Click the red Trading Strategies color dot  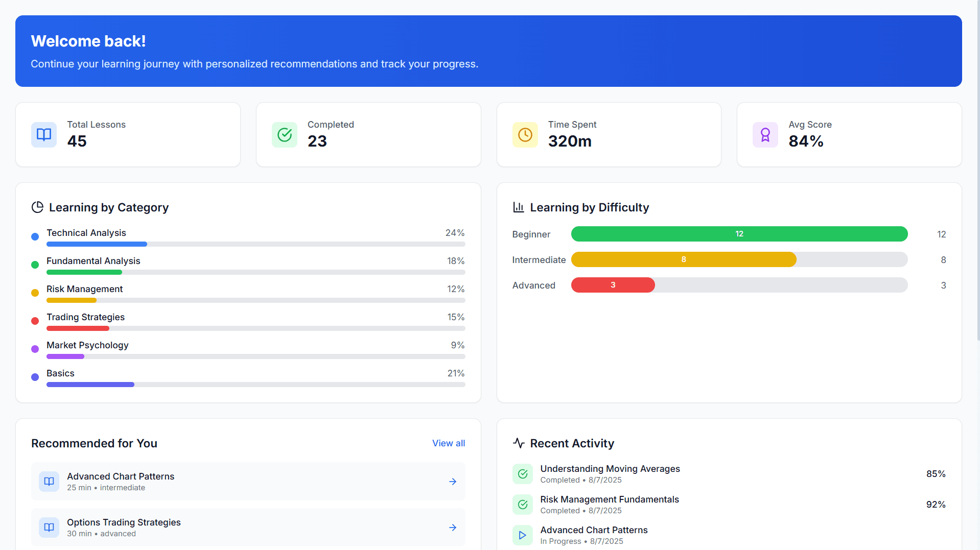click(x=35, y=321)
